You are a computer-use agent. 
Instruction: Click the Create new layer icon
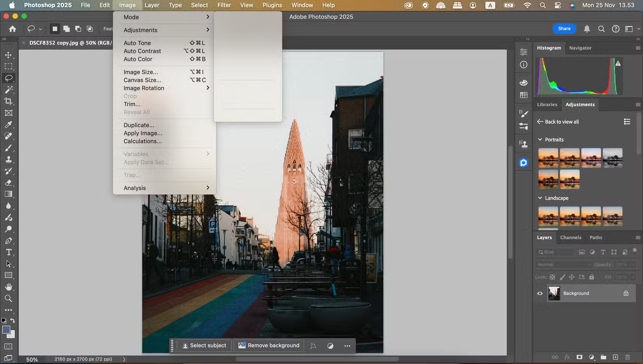coord(616,357)
